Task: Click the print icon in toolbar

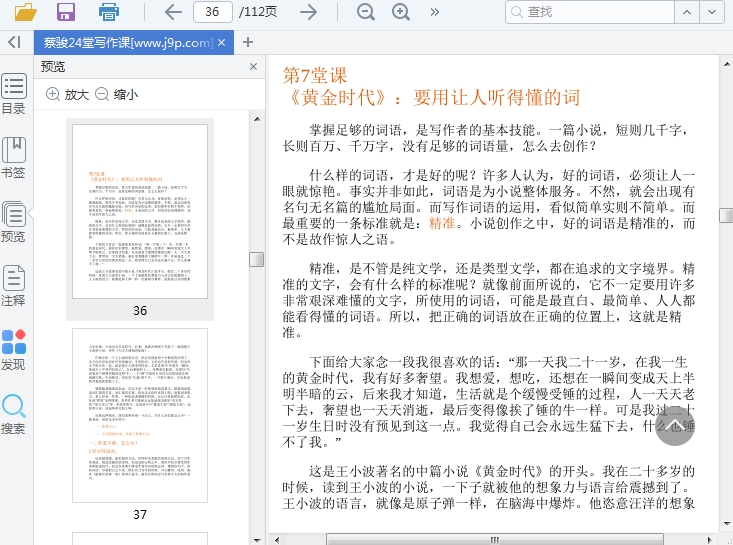Action: tap(109, 12)
